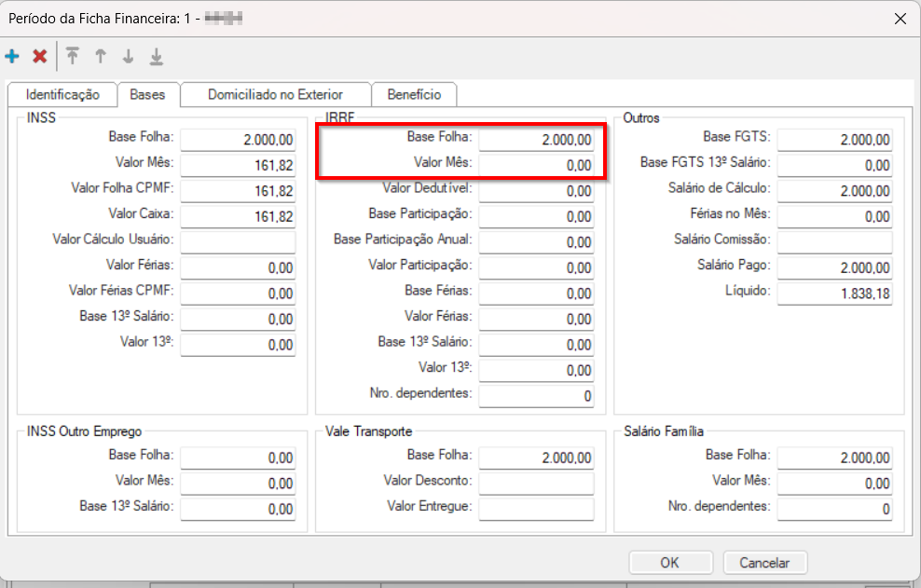This screenshot has height=588, width=921.
Task: Edit INSS Valor 13º field
Action: pos(238,345)
